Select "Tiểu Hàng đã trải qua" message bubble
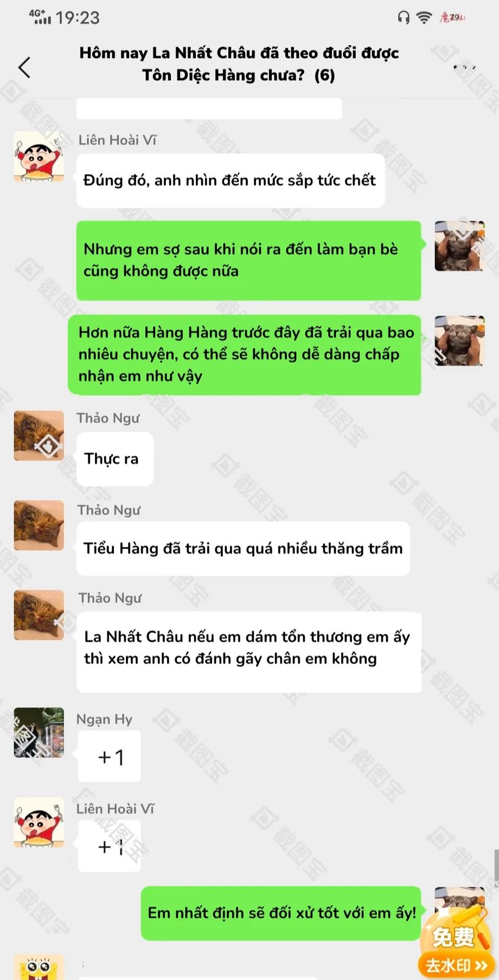Viewport: 499px width, 980px height. tap(243, 549)
